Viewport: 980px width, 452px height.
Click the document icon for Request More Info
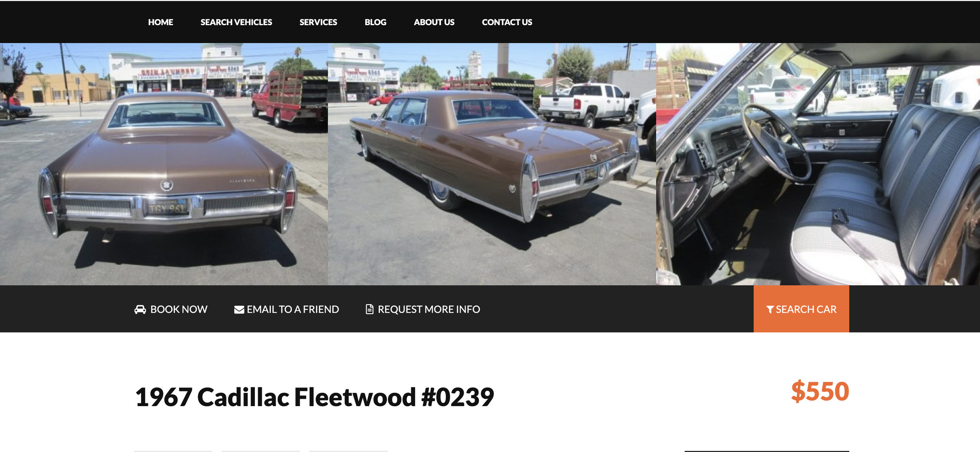point(369,309)
